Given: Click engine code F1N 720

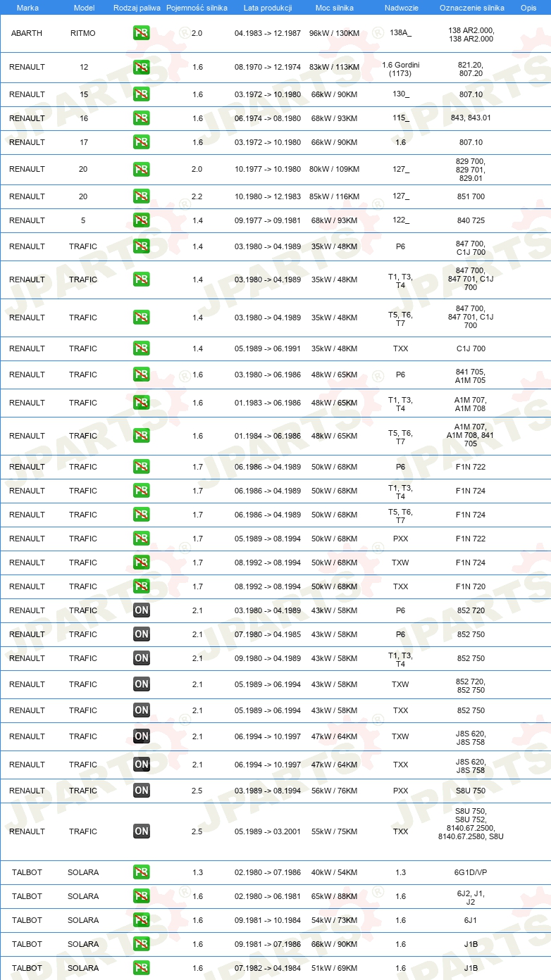Looking at the screenshot, I should tap(471, 586).
